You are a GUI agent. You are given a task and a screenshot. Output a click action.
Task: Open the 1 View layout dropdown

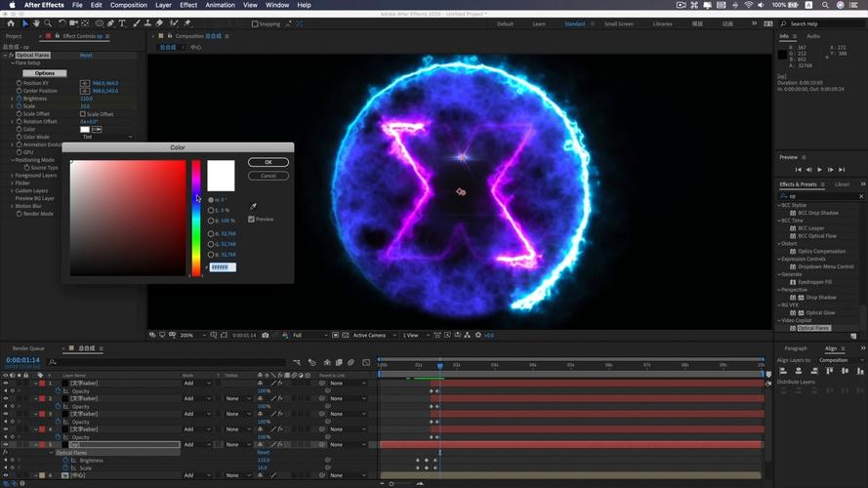(x=415, y=336)
